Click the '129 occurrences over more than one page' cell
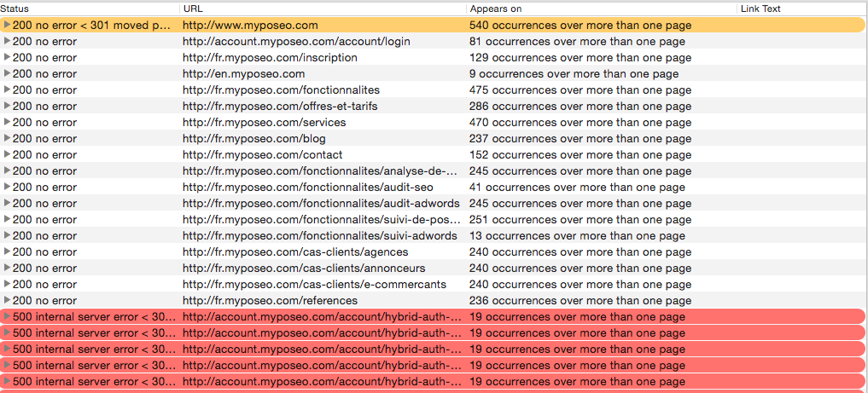This screenshot has width=868, height=393. click(x=580, y=57)
